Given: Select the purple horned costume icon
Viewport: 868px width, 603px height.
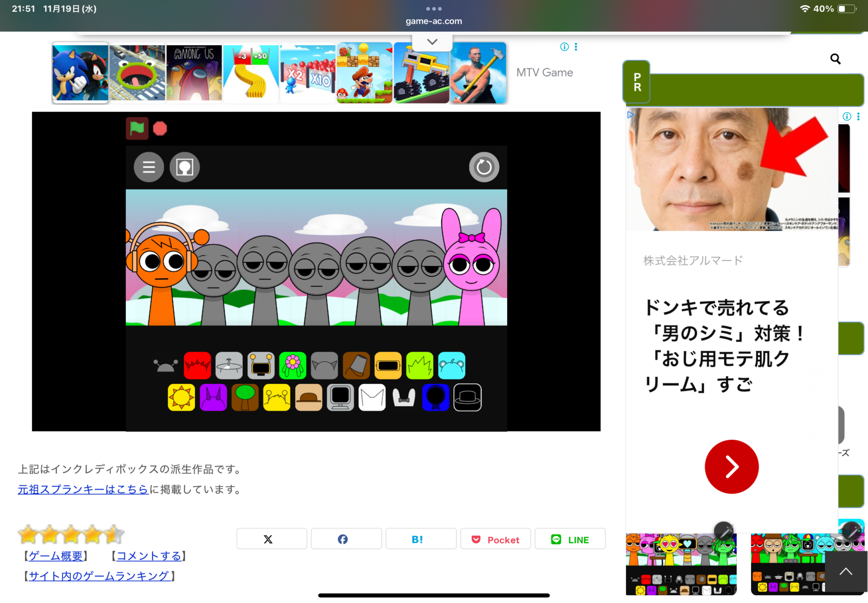Looking at the screenshot, I should 213,397.
